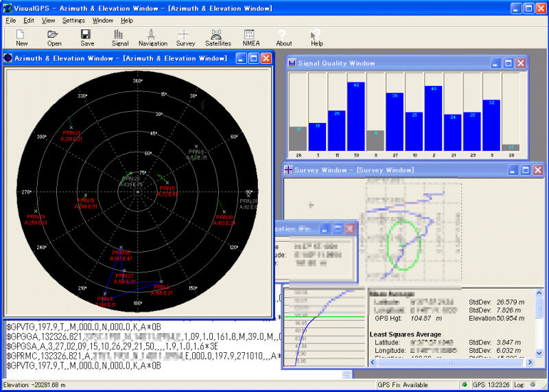Click the Open folder toolbar icon
The image size is (549, 392).
pyautogui.click(x=54, y=34)
